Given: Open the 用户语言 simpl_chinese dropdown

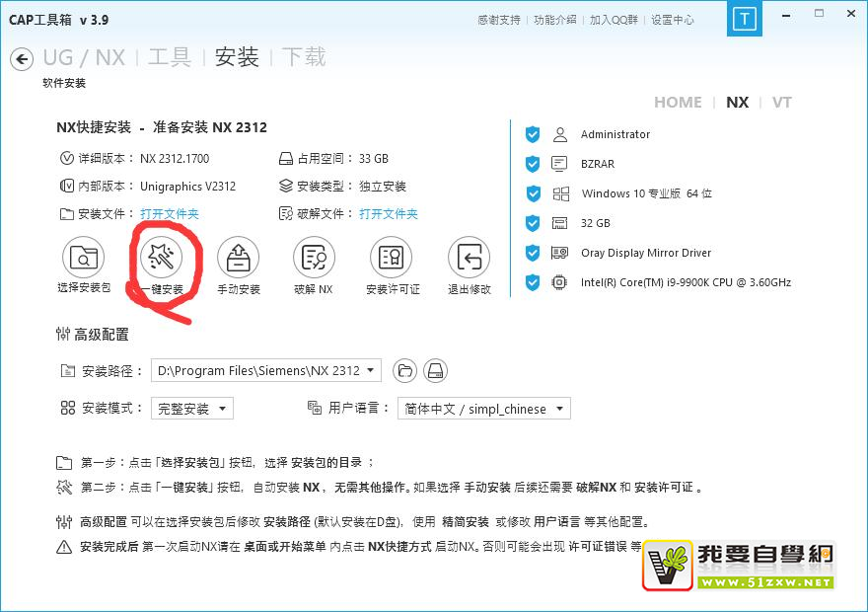Looking at the screenshot, I should coord(559,409).
